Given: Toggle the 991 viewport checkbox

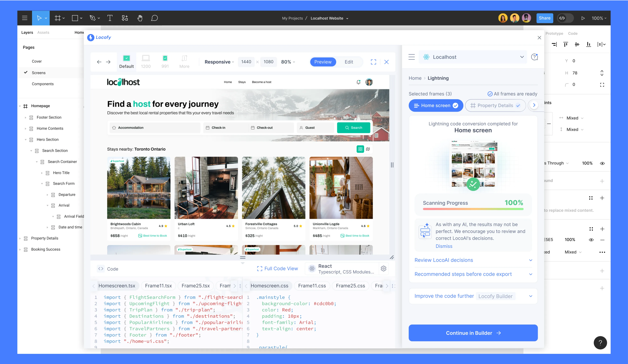Looking at the screenshot, I should coord(165,58).
